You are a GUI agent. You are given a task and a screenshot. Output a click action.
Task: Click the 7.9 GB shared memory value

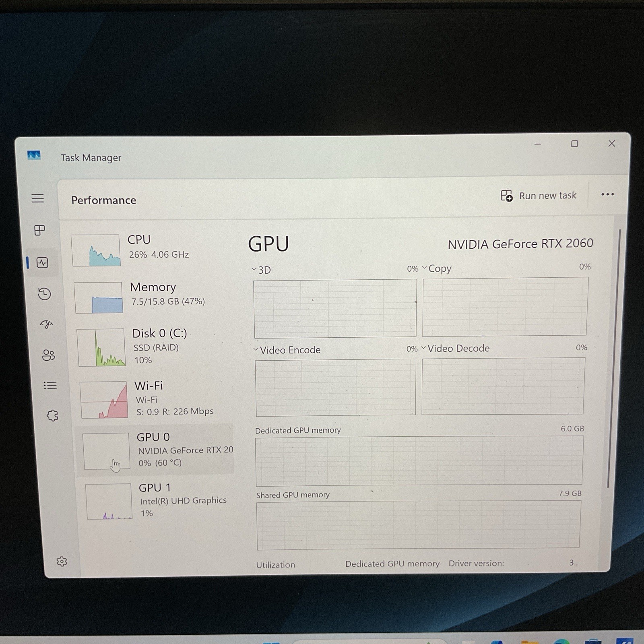(x=570, y=493)
